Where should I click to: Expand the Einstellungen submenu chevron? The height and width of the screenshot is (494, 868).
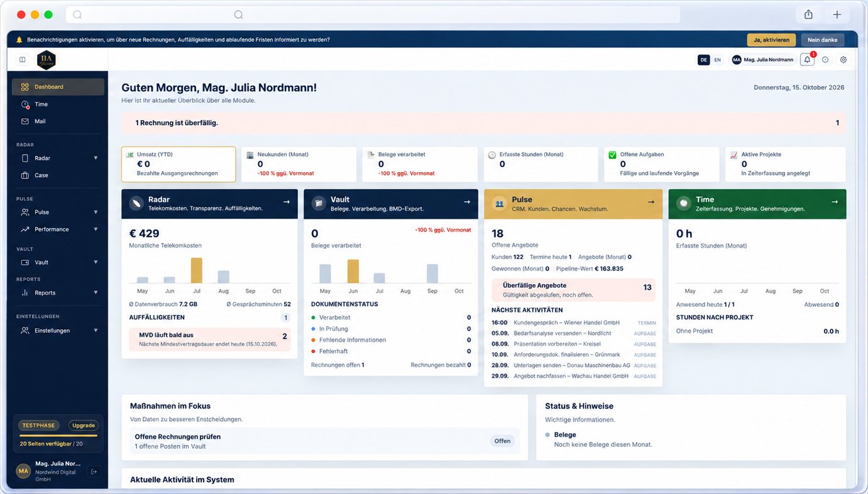click(96, 331)
